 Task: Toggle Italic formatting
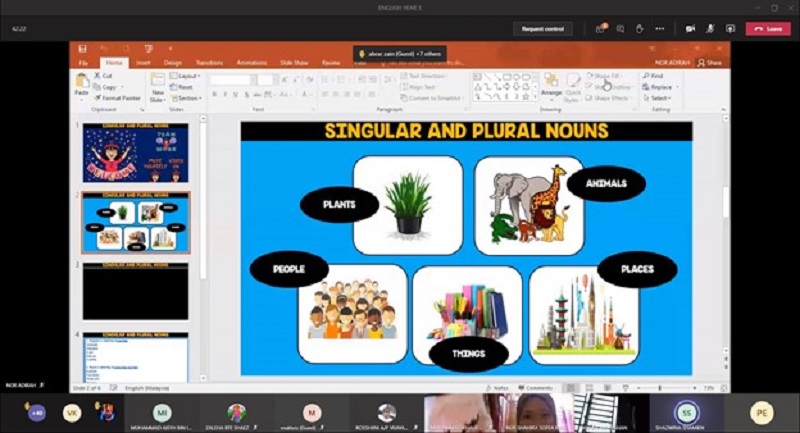point(225,95)
